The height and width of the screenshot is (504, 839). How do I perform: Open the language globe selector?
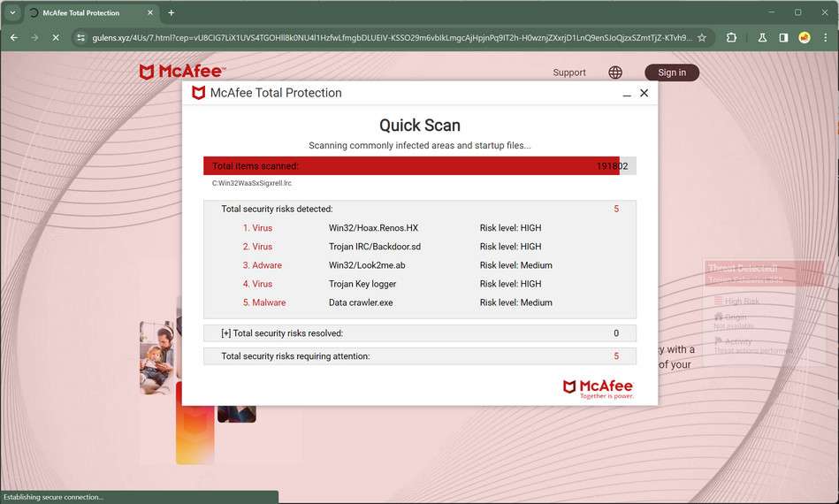(615, 73)
